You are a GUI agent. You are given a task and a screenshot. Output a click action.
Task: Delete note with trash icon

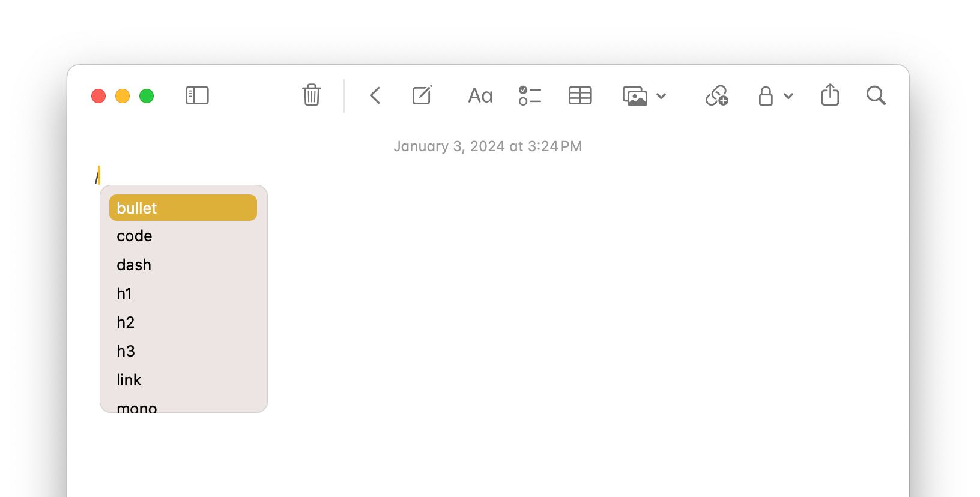click(x=311, y=95)
